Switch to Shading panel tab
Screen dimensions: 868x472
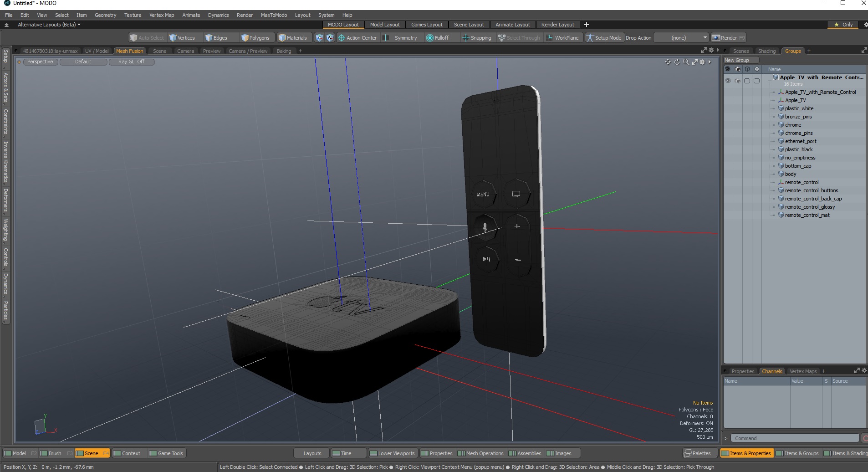767,51
